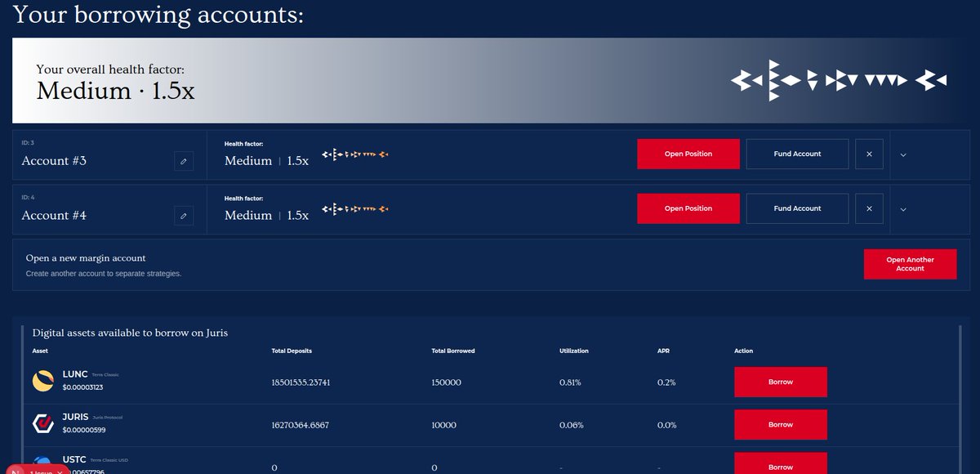Select the Account #4 name text
This screenshot has width=980, height=474.
(54, 216)
